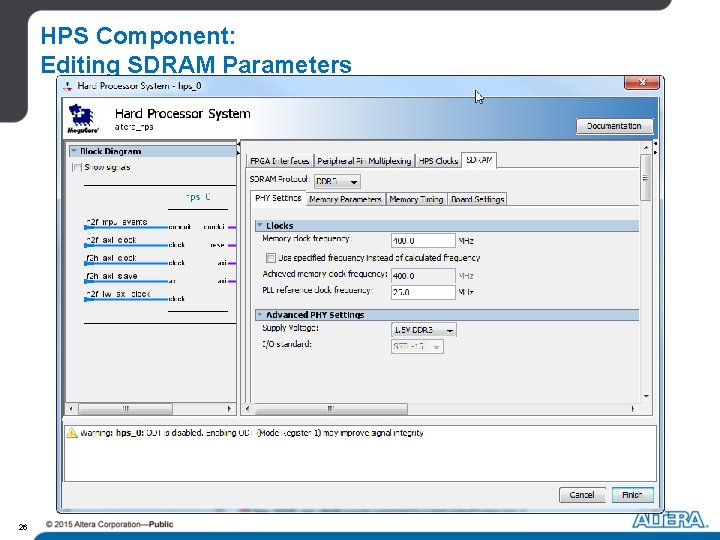
Task: Click the ODT disabled warning message
Action: pos(252,433)
